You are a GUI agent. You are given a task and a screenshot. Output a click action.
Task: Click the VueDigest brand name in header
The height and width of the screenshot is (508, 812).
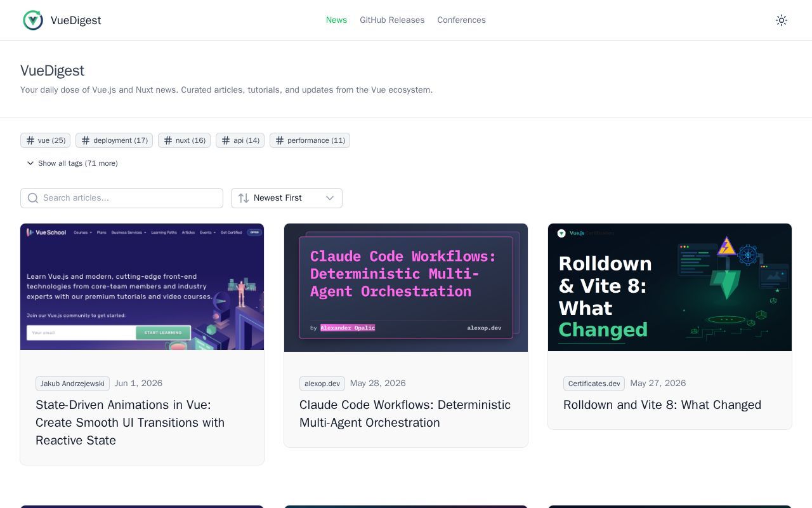76,20
